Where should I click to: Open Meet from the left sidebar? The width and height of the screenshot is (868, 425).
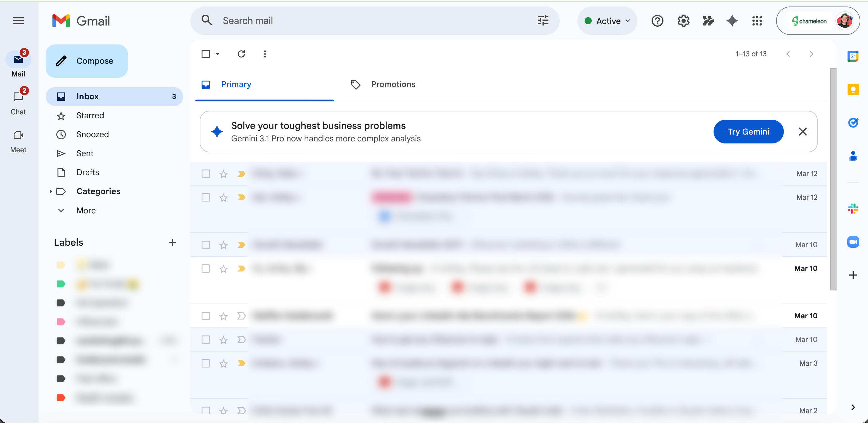[x=18, y=140]
